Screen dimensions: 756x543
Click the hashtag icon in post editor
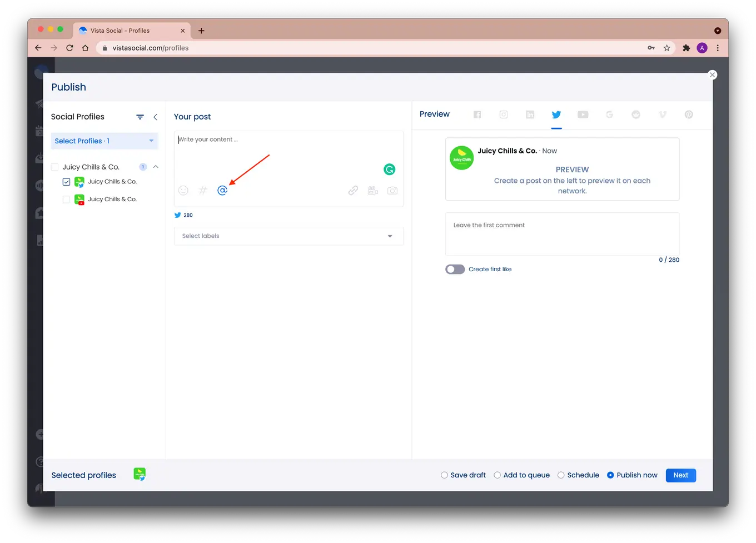coord(203,191)
